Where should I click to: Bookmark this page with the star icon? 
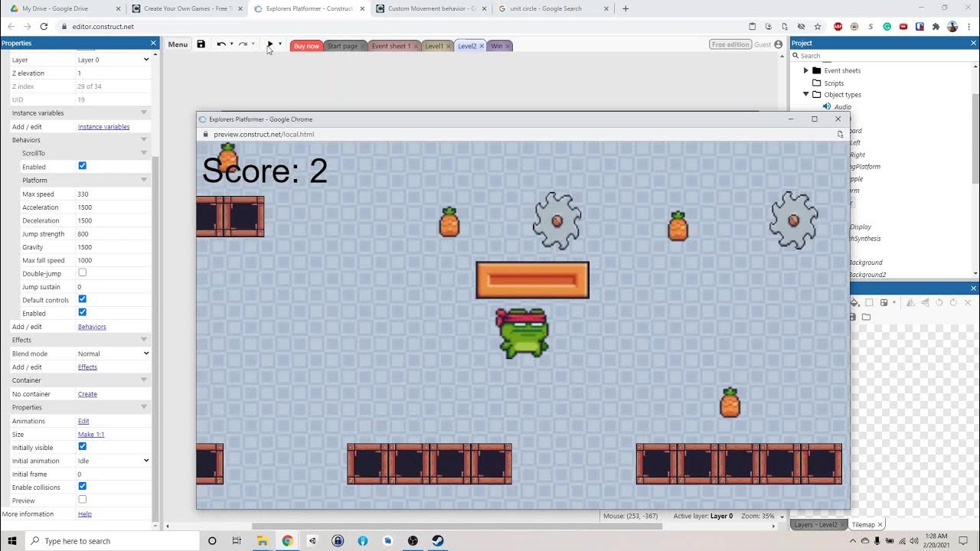pos(817,27)
